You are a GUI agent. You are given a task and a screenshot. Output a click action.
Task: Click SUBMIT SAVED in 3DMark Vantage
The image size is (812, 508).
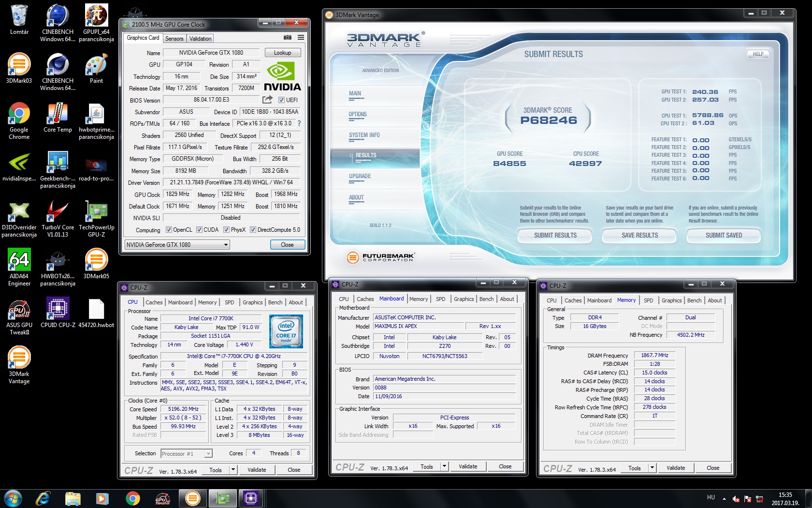tap(724, 236)
